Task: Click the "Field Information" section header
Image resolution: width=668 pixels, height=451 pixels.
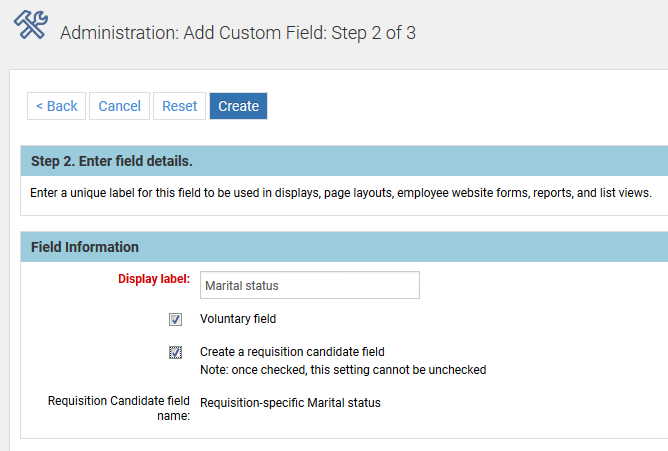Action: click(85, 247)
